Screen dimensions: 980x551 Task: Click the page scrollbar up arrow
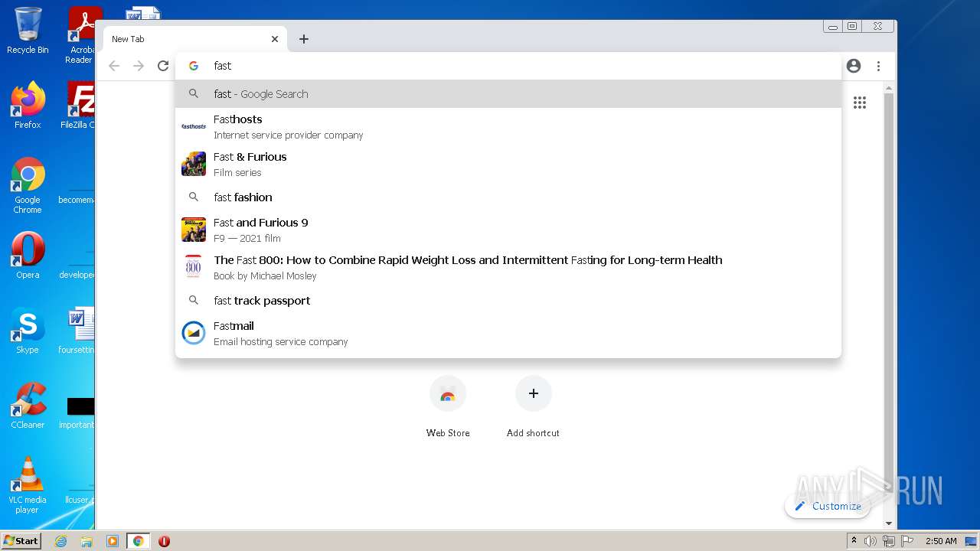pos(889,88)
